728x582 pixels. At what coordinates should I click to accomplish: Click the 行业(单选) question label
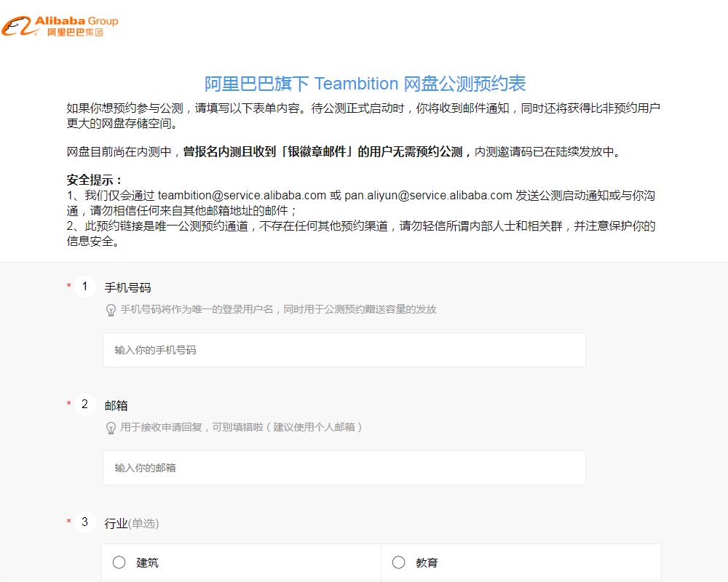click(x=132, y=524)
